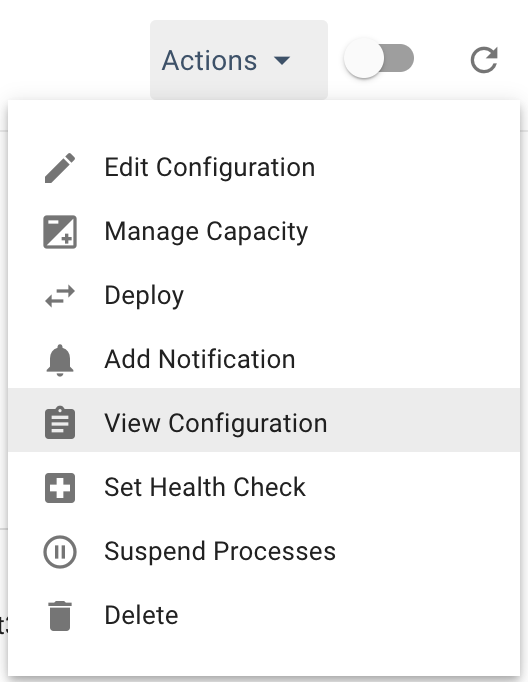Screen dimensions: 528x682
Task: Click the medical cross Health Check icon
Action: 60,488
